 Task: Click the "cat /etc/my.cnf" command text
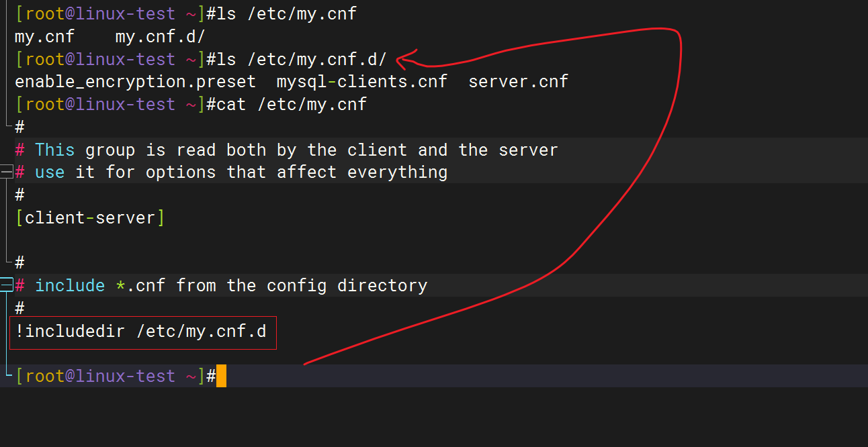[292, 105]
